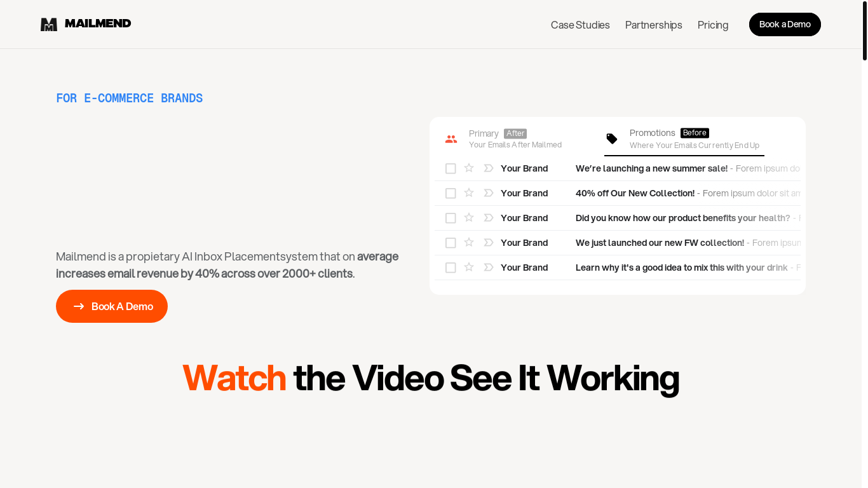This screenshot has width=868, height=488.
Task: Click the After badge
Action: coord(515,133)
